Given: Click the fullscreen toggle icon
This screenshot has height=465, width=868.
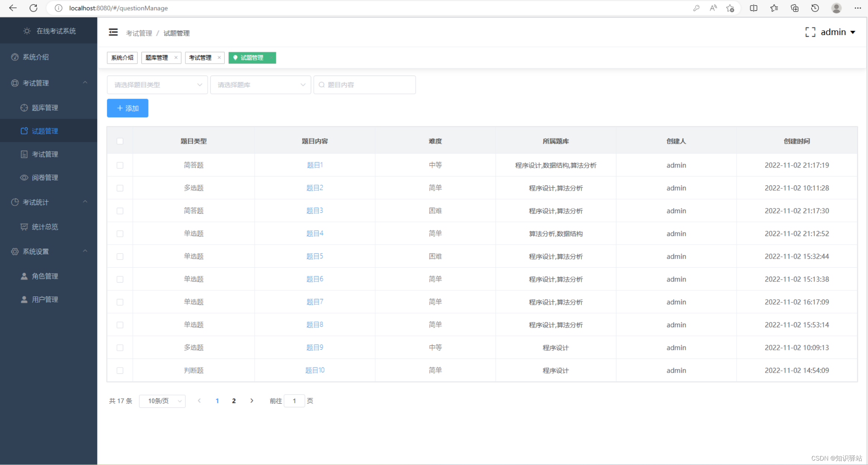Looking at the screenshot, I should pyautogui.click(x=810, y=32).
